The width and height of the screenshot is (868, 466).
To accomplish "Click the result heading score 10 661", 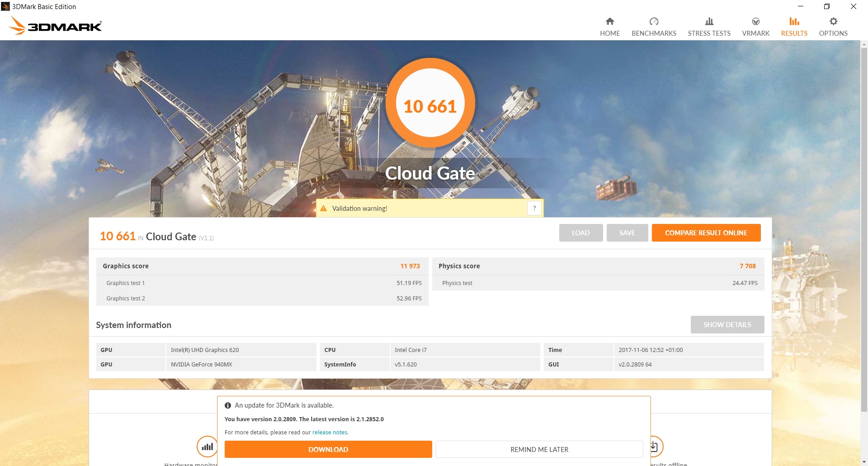I will point(118,236).
